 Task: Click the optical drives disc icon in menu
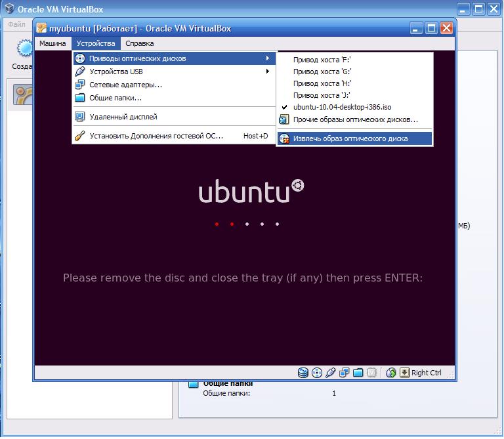79,58
